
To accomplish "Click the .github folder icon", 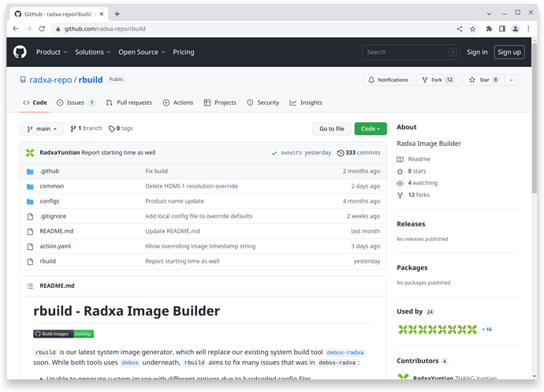I will point(30,171).
